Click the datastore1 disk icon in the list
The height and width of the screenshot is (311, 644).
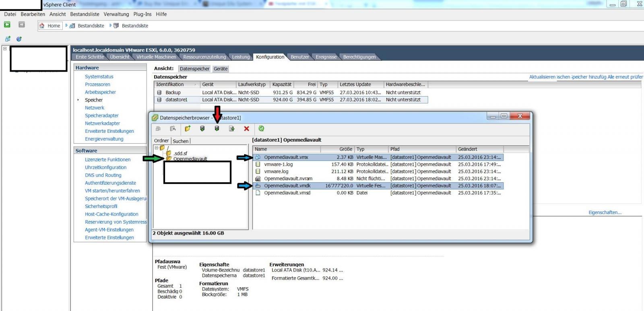coord(159,100)
